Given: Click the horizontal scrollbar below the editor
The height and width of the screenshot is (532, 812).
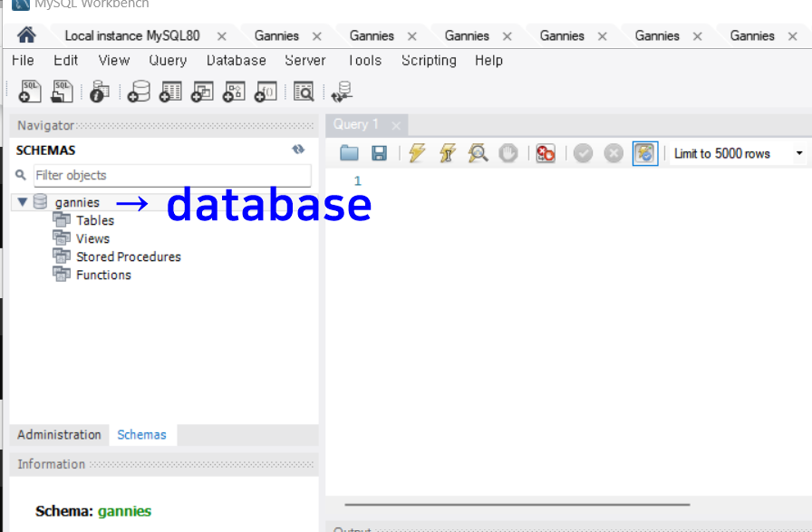Looking at the screenshot, I should (517, 504).
